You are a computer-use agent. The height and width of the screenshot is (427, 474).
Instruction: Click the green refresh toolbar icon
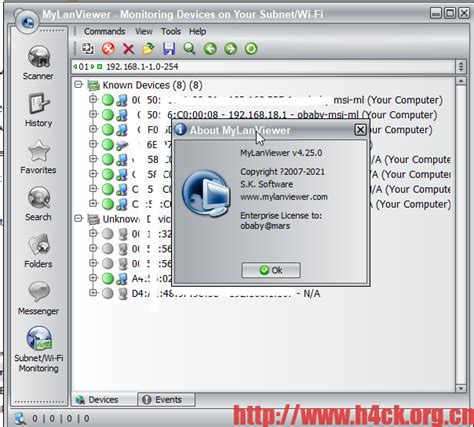251,49
